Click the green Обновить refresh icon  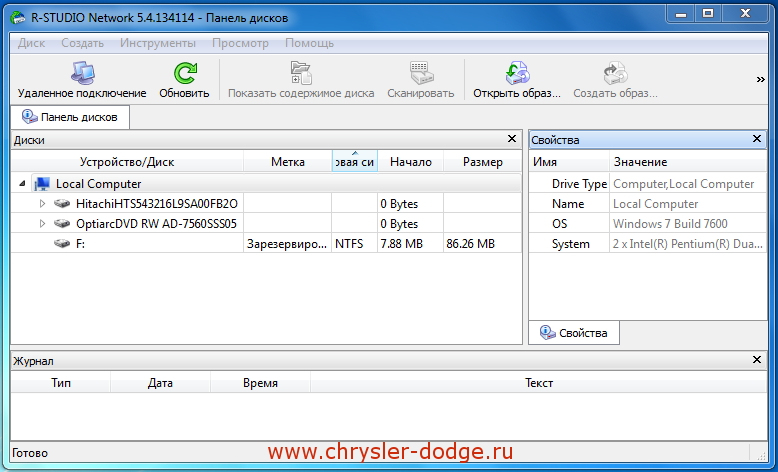tap(185, 73)
